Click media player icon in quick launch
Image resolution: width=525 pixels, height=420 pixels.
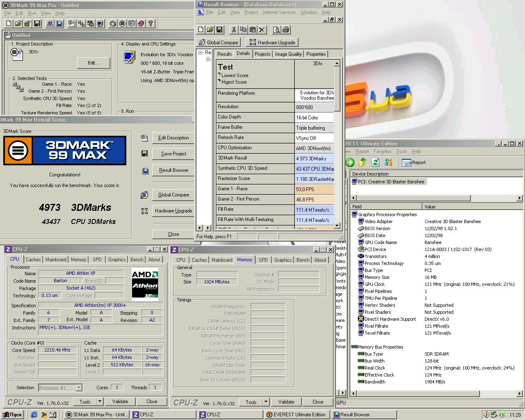tap(43, 415)
